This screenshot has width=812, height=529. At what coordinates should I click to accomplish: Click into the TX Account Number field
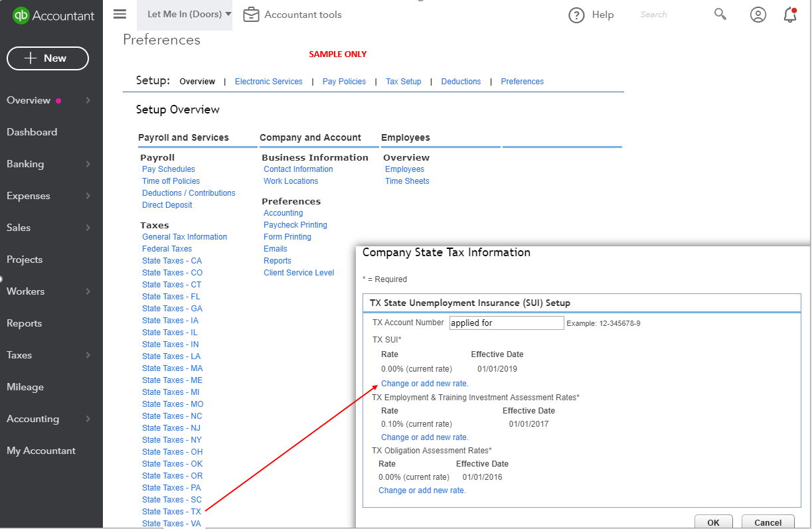click(x=507, y=323)
